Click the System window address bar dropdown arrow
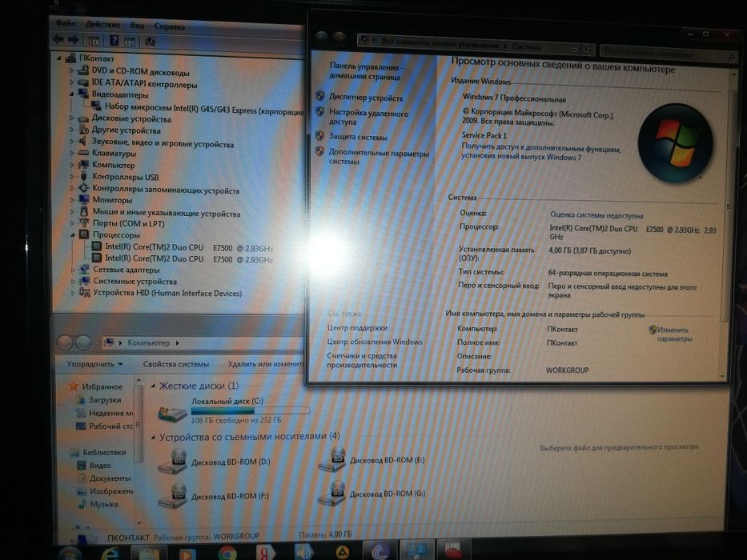This screenshot has height=560, width=747. (x=575, y=49)
